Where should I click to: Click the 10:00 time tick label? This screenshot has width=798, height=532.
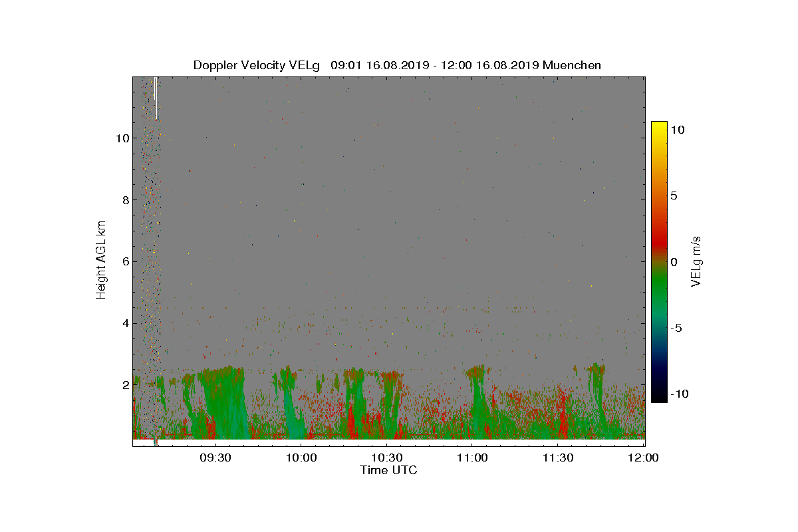point(301,458)
